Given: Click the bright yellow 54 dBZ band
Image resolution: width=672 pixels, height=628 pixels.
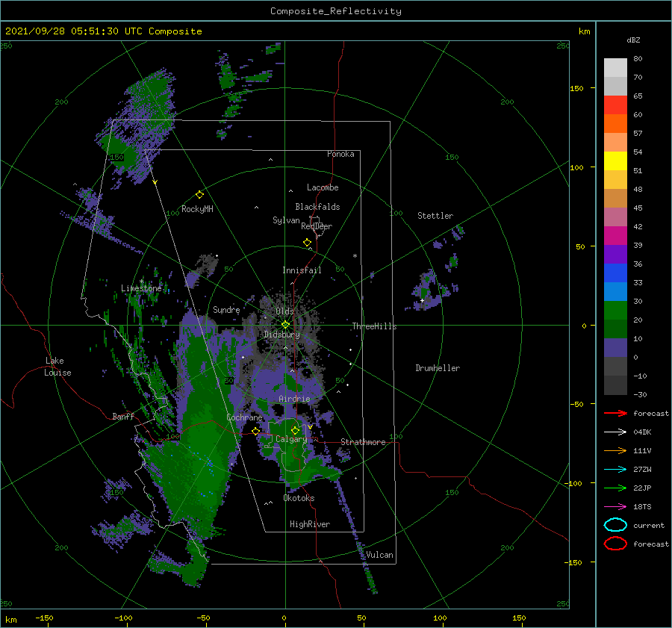Looking at the screenshot, I should [615, 161].
